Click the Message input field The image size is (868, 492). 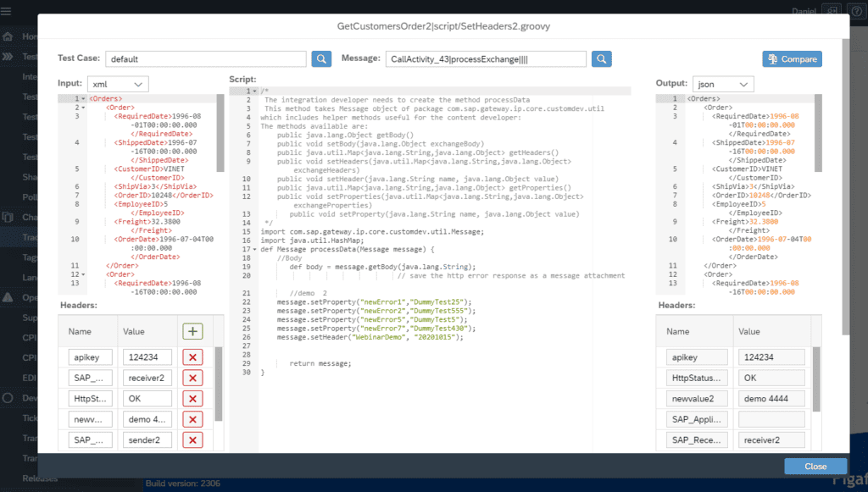click(486, 59)
